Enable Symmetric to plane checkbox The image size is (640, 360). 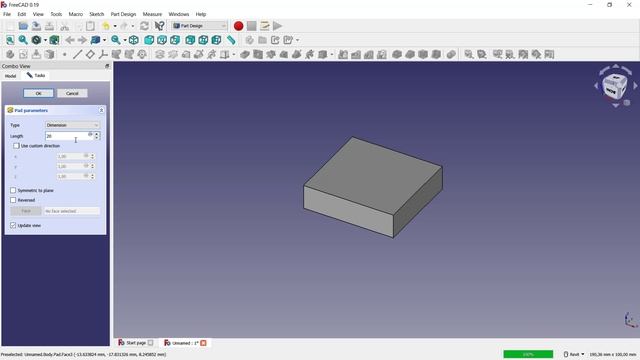[x=13, y=190]
